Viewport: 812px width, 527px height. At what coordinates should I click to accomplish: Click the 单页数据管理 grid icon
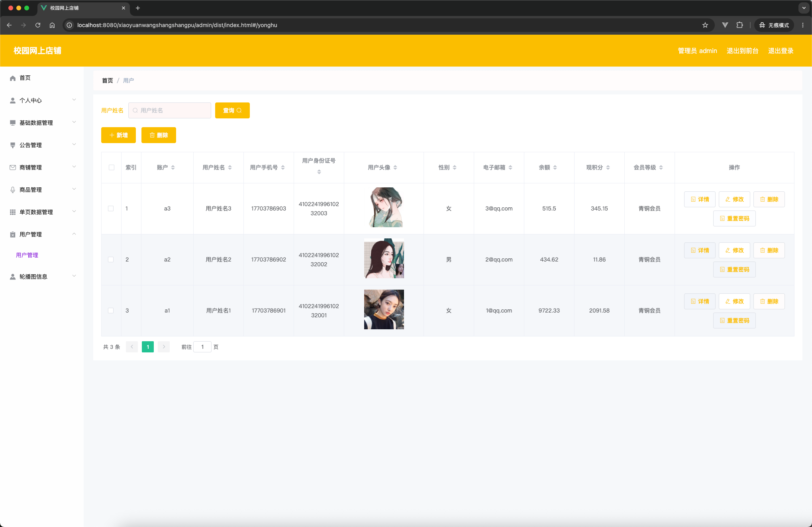13,212
